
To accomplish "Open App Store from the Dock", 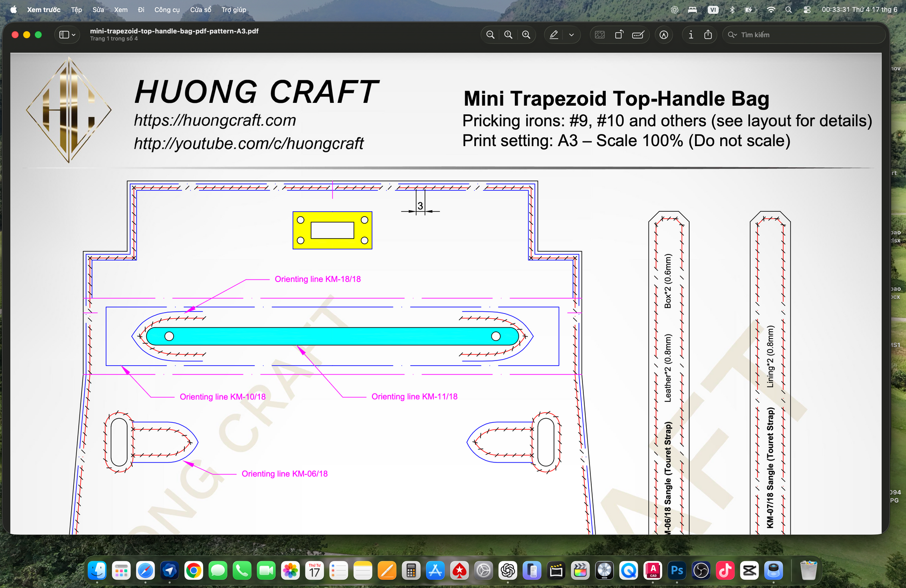I will pyautogui.click(x=435, y=570).
